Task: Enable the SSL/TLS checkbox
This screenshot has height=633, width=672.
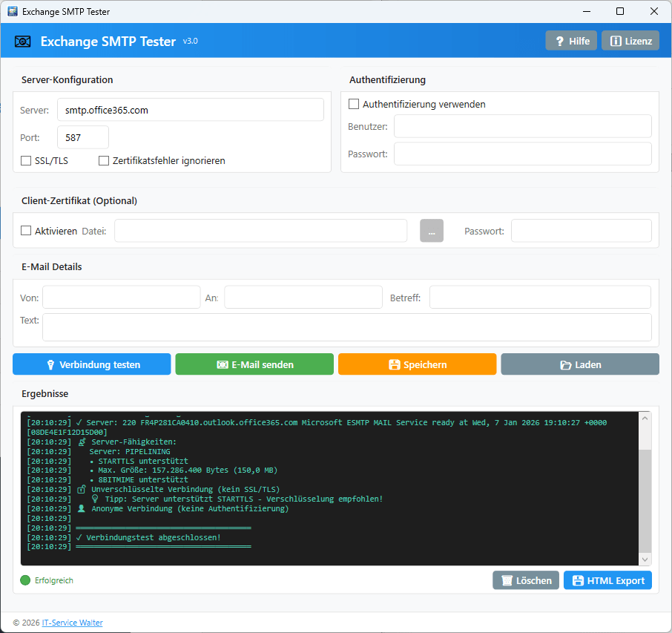Action: coord(25,160)
